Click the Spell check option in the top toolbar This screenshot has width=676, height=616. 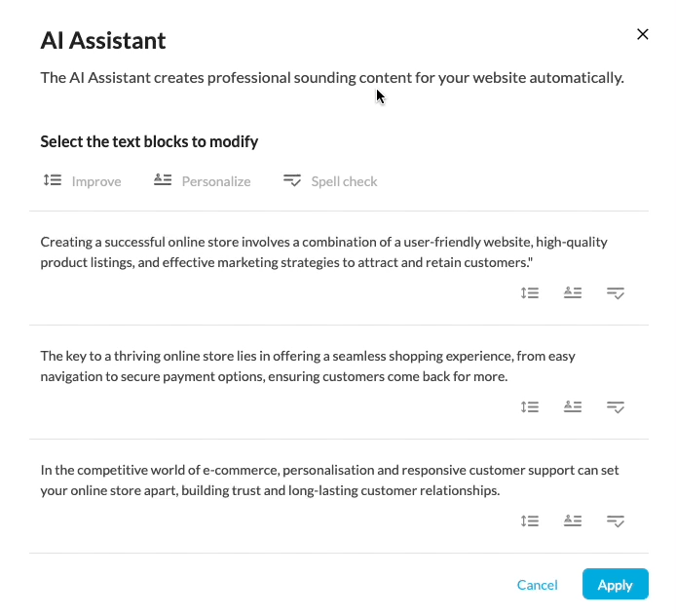[330, 181]
